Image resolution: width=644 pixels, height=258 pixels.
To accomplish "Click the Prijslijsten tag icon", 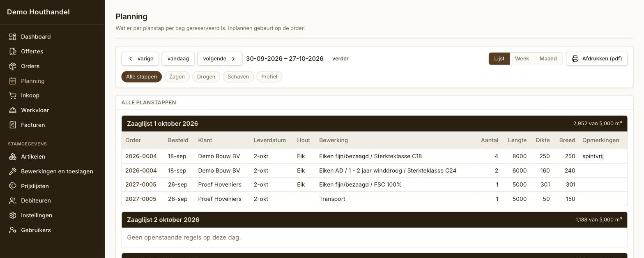I will (13, 186).
